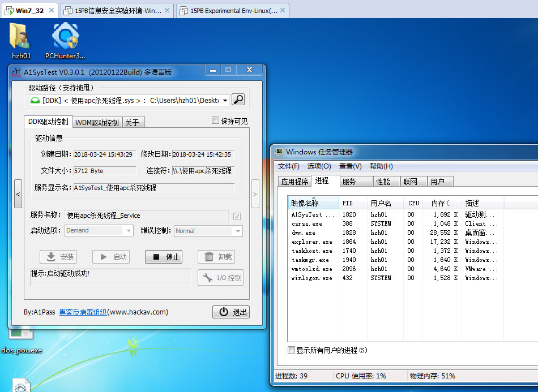Click the I/O 控制 button

(x=220, y=278)
